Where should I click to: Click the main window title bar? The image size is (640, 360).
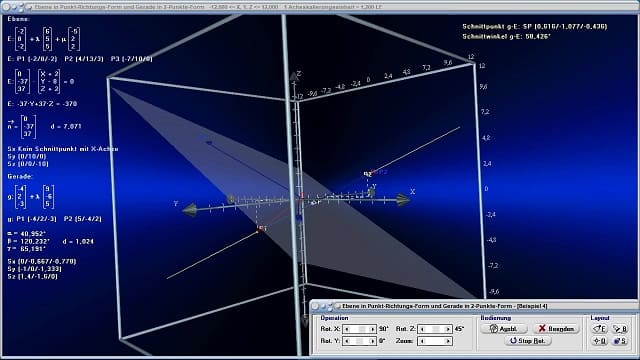320,7
